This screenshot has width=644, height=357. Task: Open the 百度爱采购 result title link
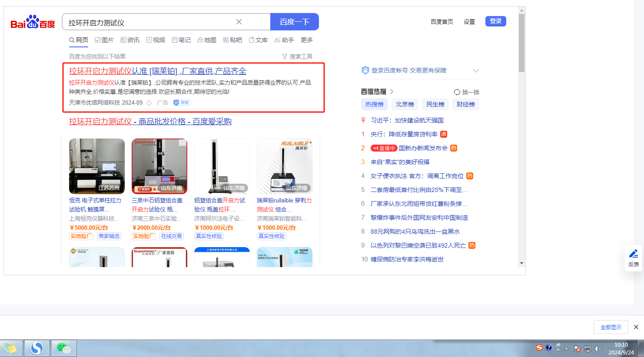[x=150, y=122]
